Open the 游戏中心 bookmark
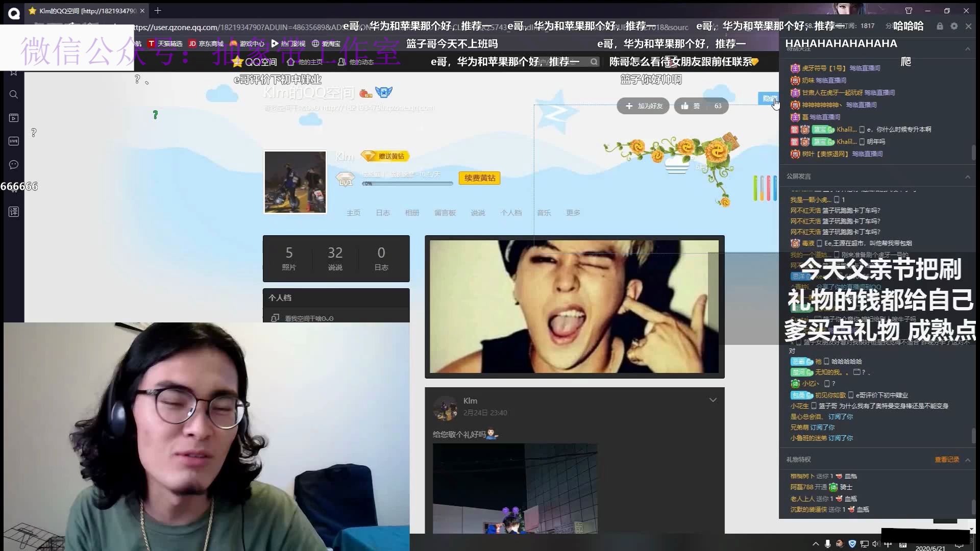 coord(247,44)
